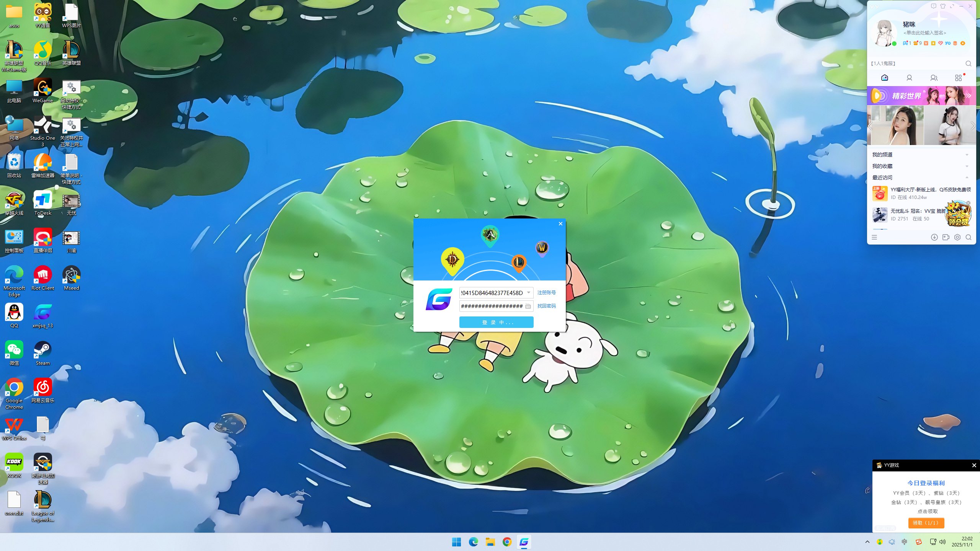Click the 领取 (1/1) button
980x551 pixels.
click(926, 523)
